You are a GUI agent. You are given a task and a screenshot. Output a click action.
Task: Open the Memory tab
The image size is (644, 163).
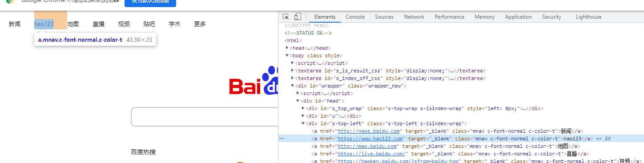484,17
